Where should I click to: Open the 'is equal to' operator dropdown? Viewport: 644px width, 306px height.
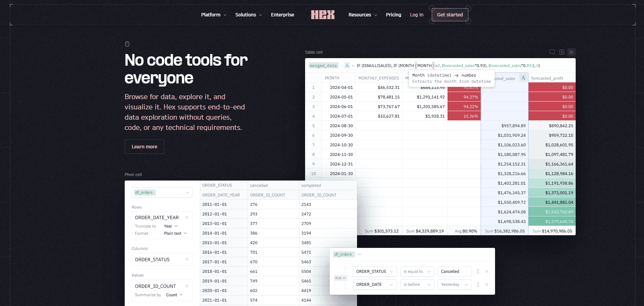(x=417, y=271)
